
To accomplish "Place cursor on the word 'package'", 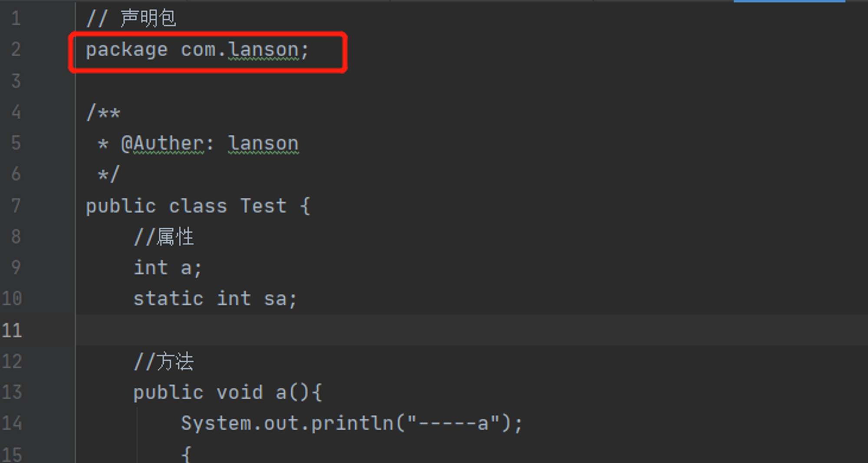I will [x=126, y=50].
